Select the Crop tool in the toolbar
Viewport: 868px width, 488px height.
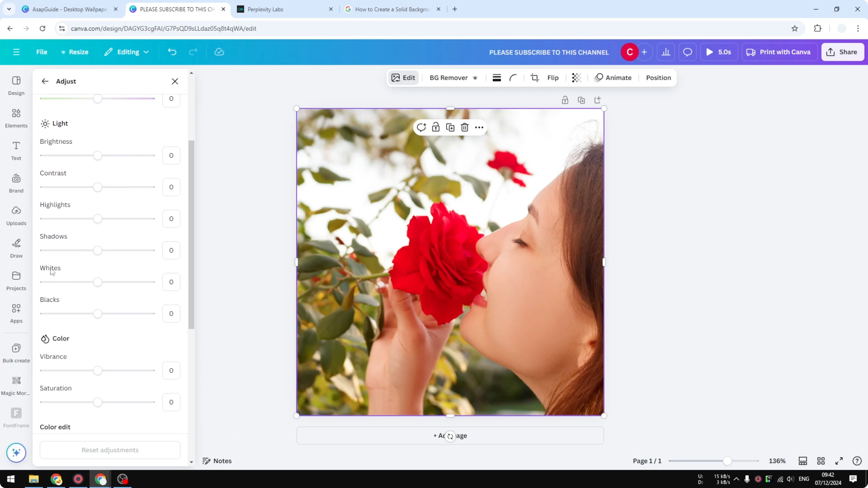point(535,78)
